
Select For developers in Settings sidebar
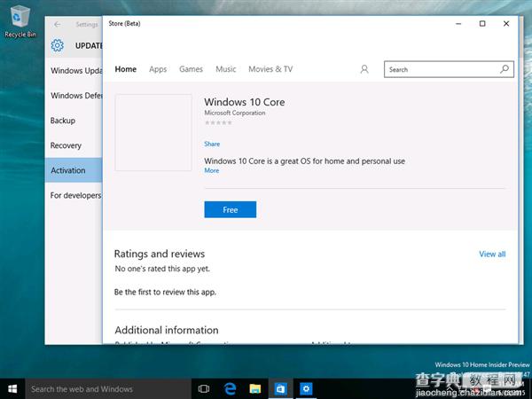74,195
